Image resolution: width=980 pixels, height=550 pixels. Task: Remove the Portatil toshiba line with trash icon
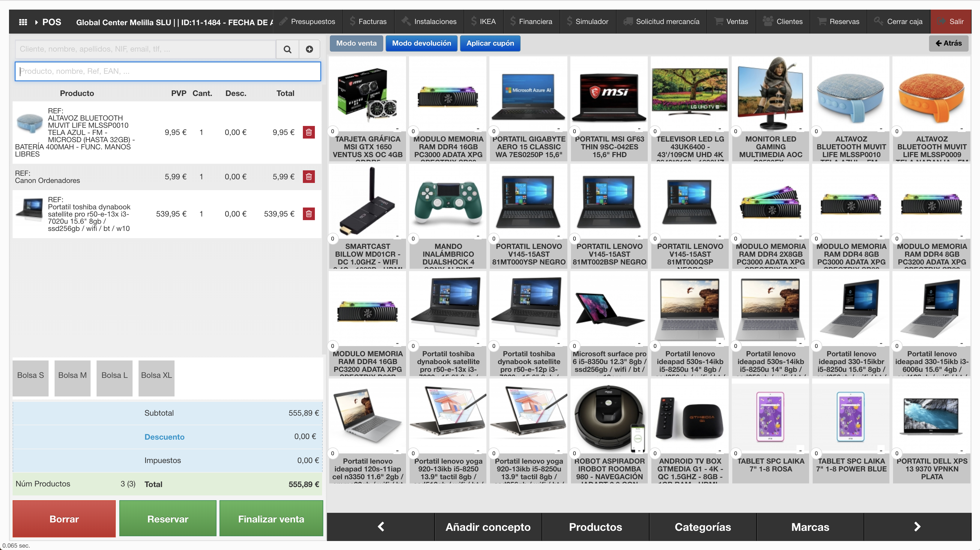pyautogui.click(x=309, y=214)
